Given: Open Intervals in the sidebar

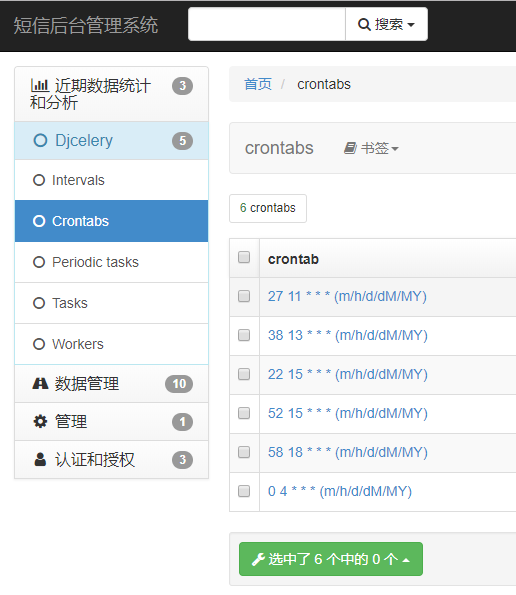Looking at the screenshot, I should click(x=112, y=180).
